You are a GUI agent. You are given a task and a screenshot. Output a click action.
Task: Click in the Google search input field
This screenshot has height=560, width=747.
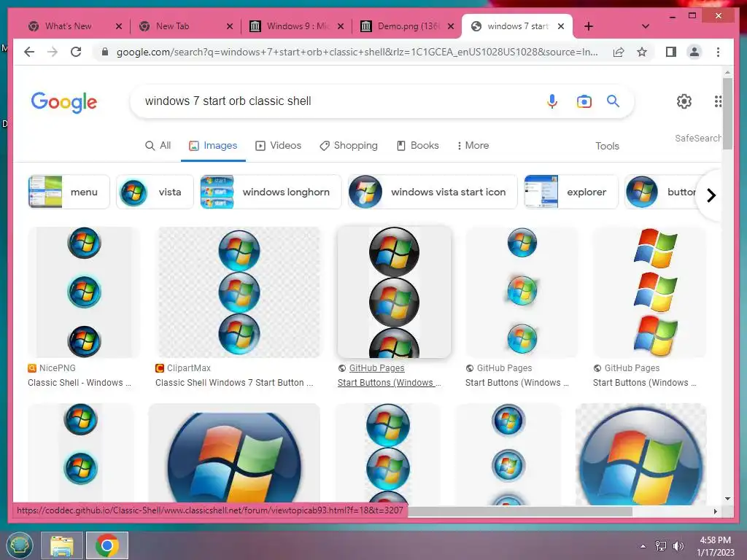(x=338, y=101)
